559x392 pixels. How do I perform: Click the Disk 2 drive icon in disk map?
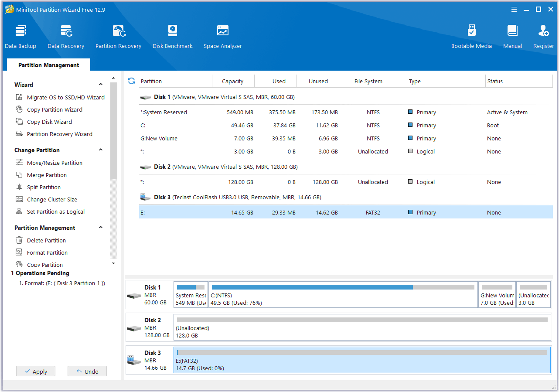pyautogui.click(x=134, y=328)
